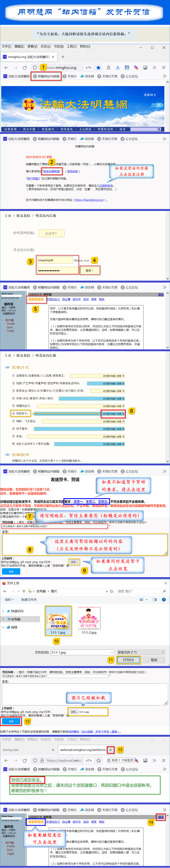170x868 pixels.
Task: Select 此电脑 in the upload dialog sidebar
Action: pos(15,619)
